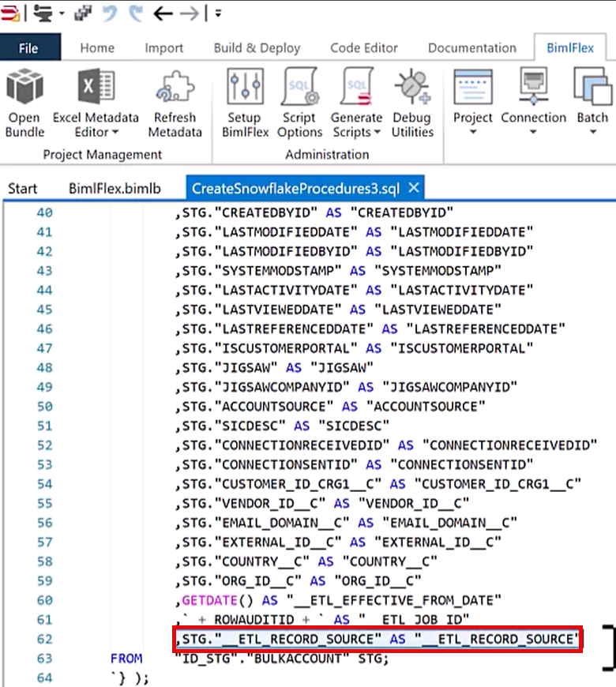
Task: Click "ISCUSTOMERPORTAL" alias on line 47
Action: pos(462,348)
